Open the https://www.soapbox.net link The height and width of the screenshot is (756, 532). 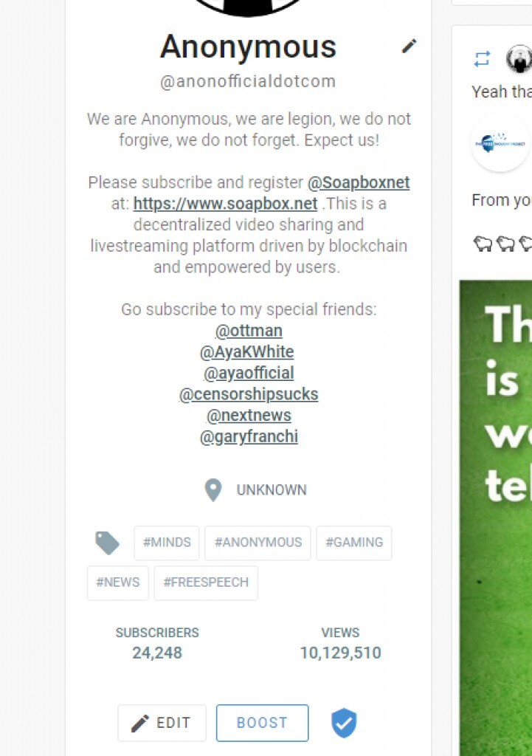225,204
